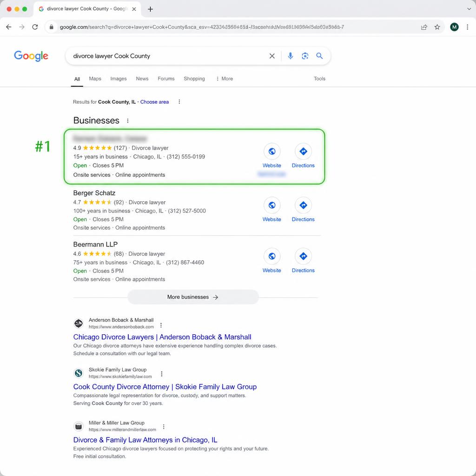Start voice search with microphone icon
This screenshot has height=476, width=476.
[x=291, y=56]
